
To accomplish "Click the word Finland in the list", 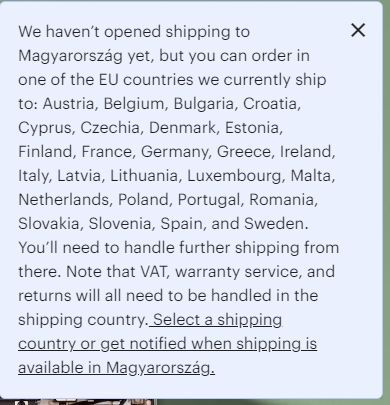I will pyautogui.click(x=45, y=152).
